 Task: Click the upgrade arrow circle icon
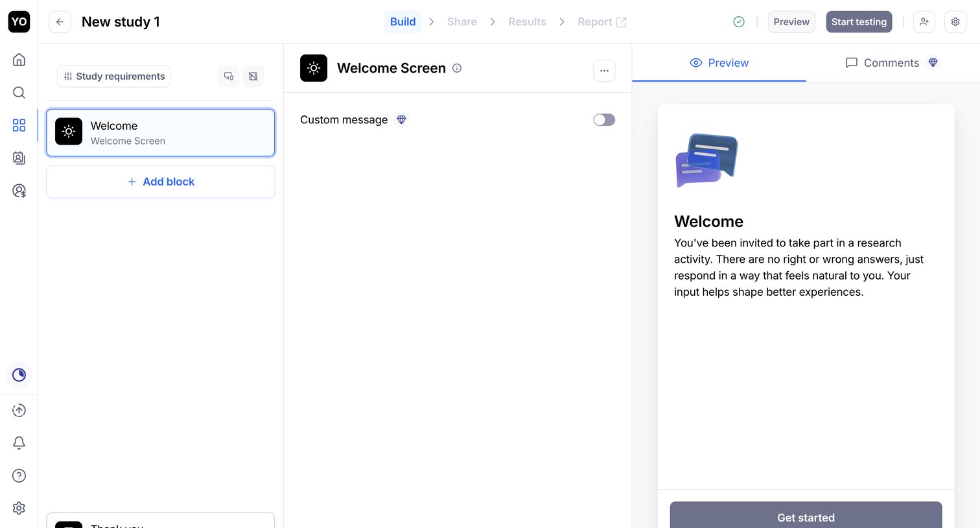coord(19,410)
